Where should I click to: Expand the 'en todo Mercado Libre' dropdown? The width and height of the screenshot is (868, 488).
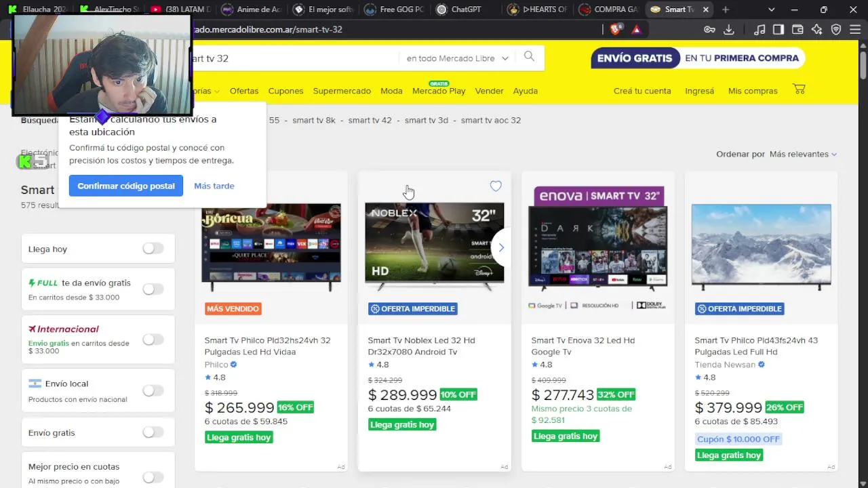pos(458,58)
